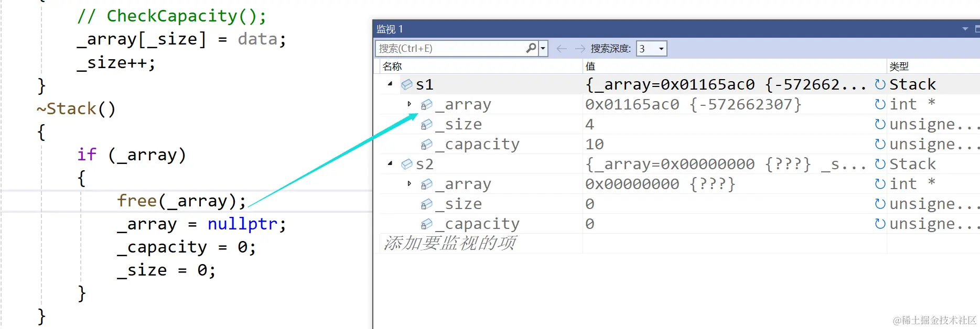Focus the watch search box
Screen dimensions: 980x329
[451, 49]
